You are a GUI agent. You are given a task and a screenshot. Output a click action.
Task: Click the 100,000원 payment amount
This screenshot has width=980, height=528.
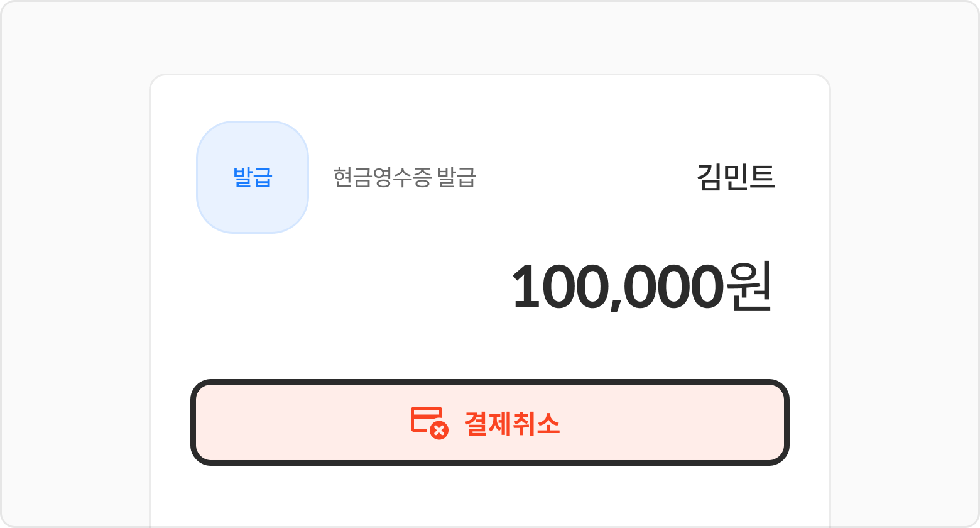tap(641, 287)
